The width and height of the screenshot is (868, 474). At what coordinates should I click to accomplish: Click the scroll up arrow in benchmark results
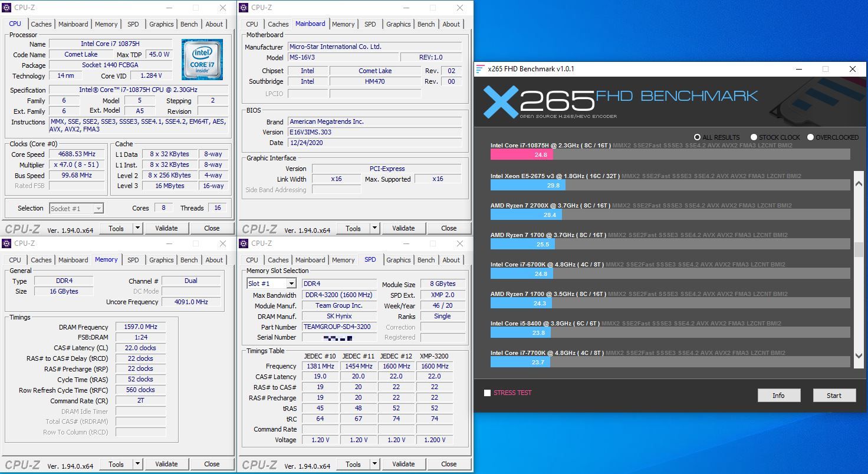tap(859, 184)
